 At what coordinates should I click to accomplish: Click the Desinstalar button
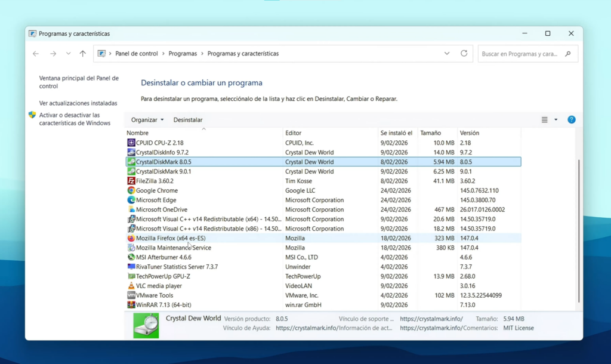188,119
